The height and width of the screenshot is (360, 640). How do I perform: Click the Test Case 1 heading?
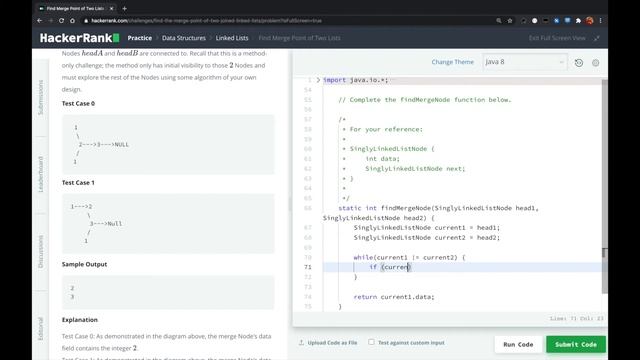click(x=78, y=182)
